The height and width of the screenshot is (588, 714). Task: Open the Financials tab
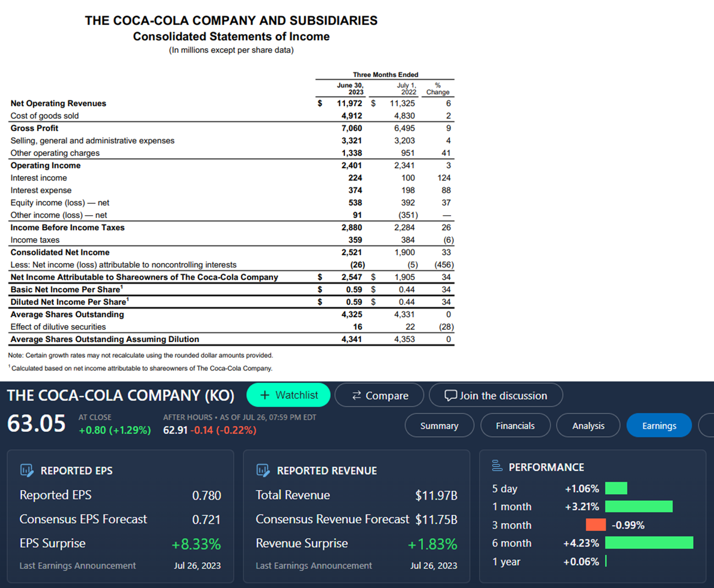tap(515, 425)
